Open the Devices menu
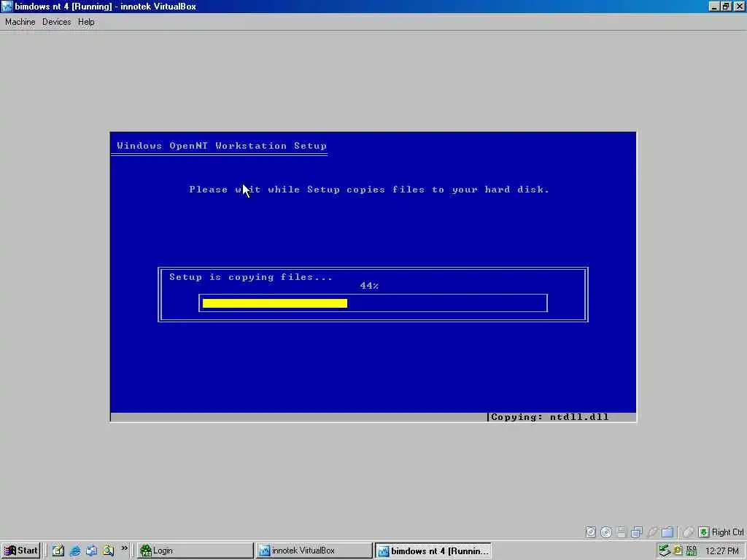Image resolution: width=747 pixels, height=560 pixels. (x=56, y=22)
